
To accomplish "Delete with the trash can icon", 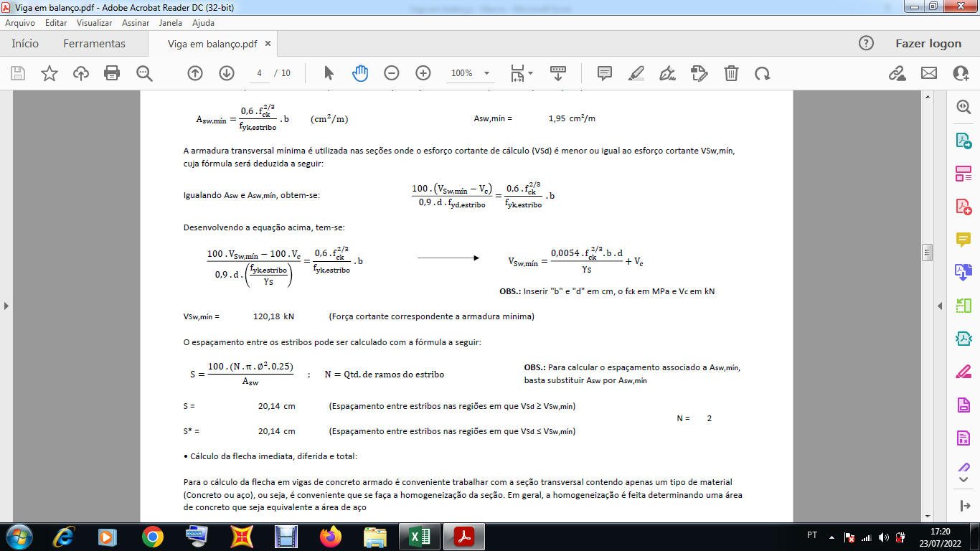I will click(x=730, y=73).
